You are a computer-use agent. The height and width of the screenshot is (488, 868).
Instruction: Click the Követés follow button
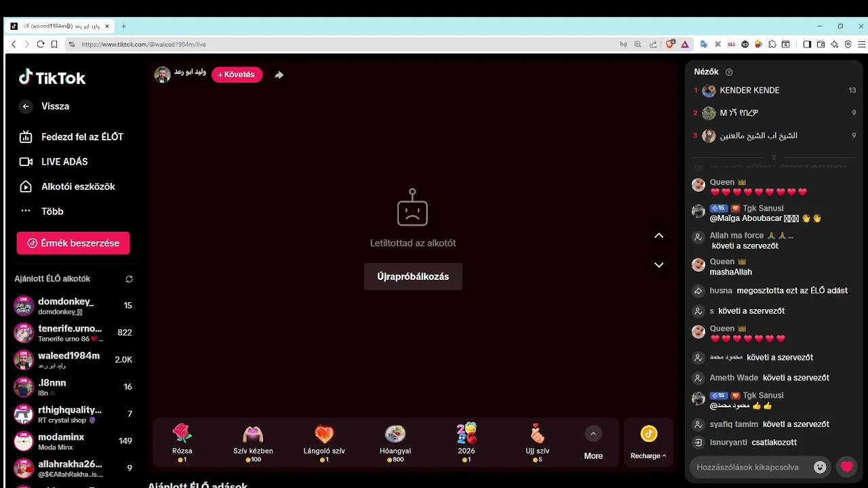pos(237,75)
